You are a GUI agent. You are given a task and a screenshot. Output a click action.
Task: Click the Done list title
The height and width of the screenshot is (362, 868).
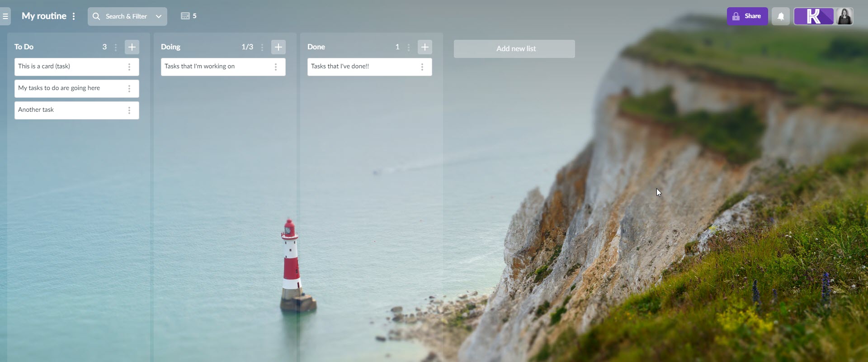316,47
